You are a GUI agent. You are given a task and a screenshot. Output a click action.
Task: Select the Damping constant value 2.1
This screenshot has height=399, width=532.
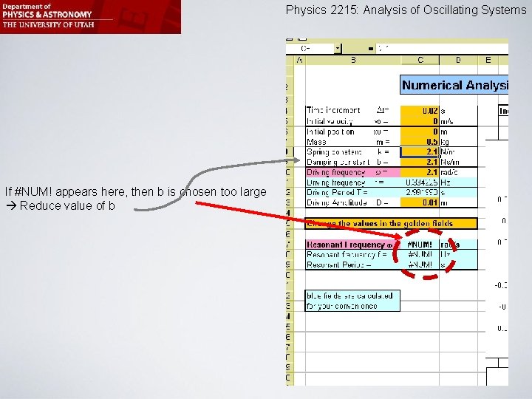click(x=420, y=162)
